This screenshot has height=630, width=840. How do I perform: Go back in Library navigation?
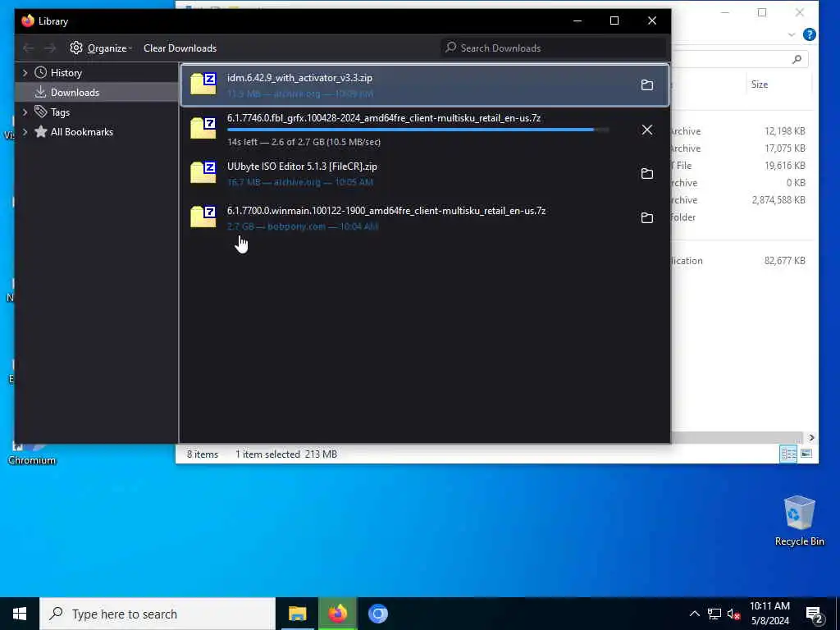tap(29, 48)
